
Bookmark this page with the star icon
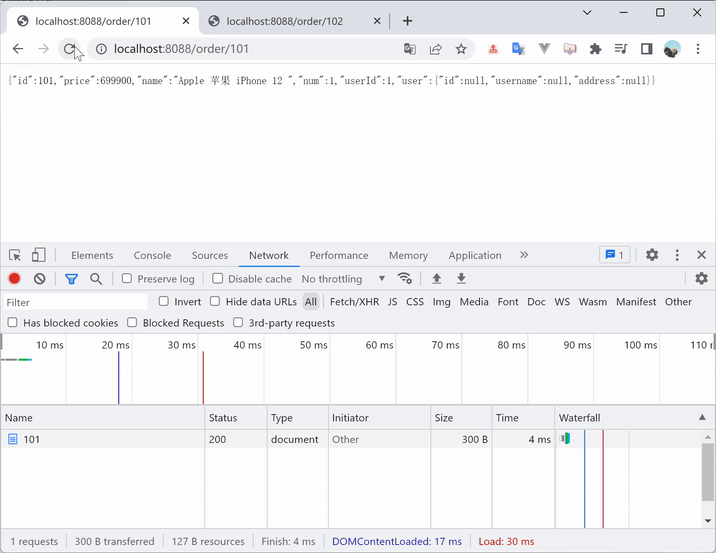point(461,48)
